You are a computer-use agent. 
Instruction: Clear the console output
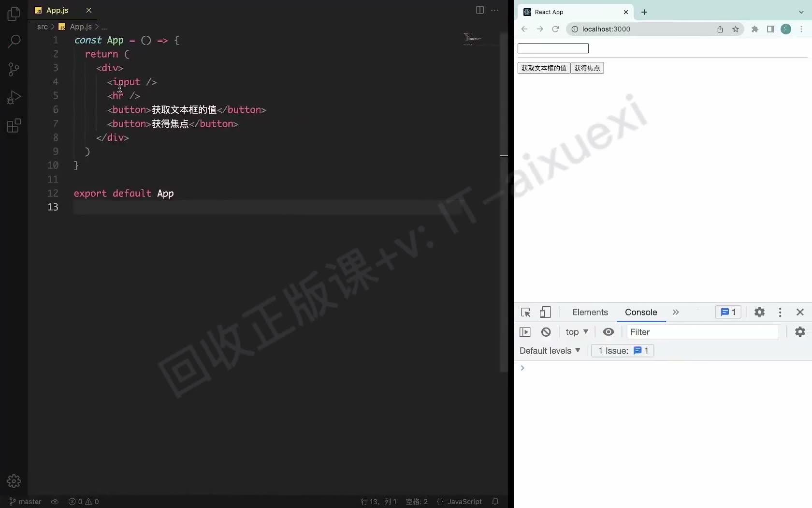[x=546, y=332]
